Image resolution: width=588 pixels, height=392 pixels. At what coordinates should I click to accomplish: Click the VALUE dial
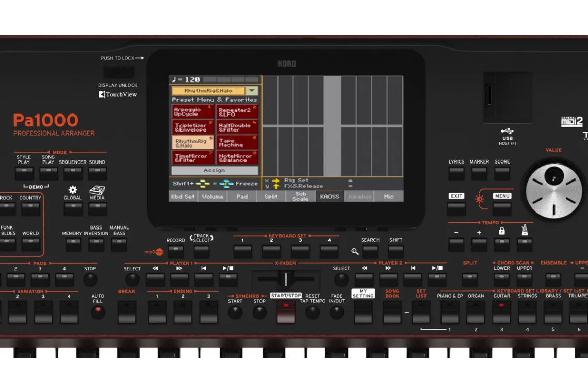pos(553,190)
